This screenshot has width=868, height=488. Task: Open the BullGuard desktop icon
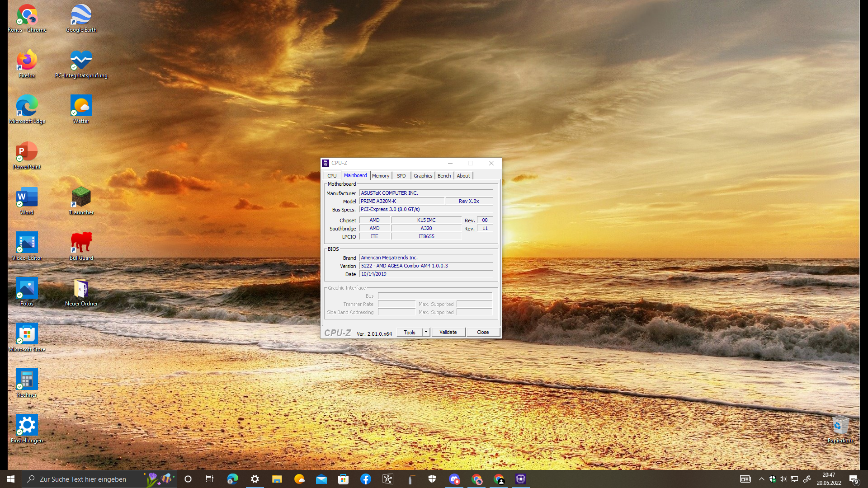(81, 243)
